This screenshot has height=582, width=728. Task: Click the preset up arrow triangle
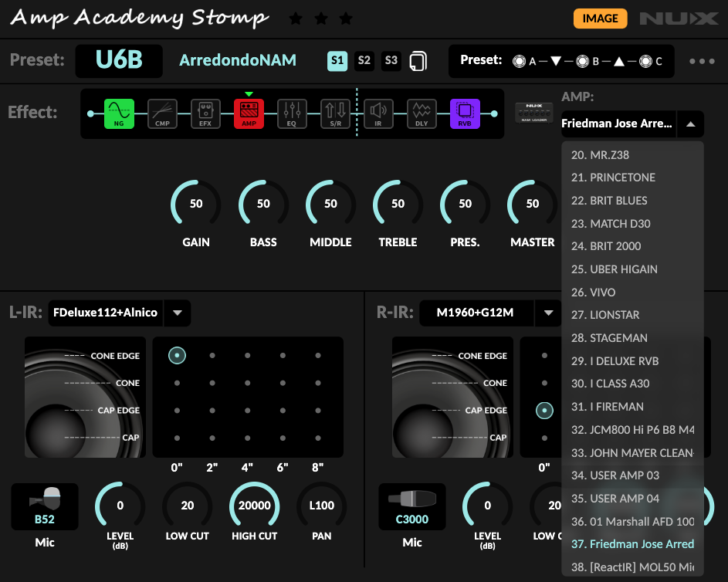(x=619, y=61)
